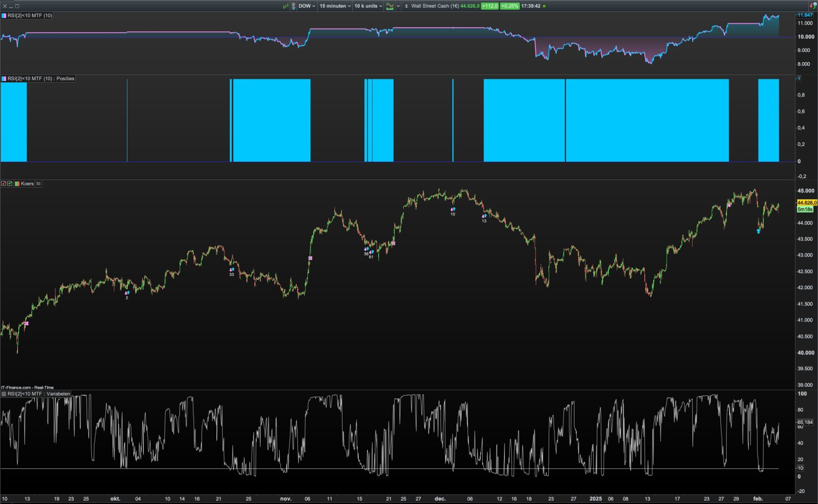Image resolution: width=818 pixels, height=504 pixels.
Task: Click the indicators wave icon
Action: click(389, 6)
